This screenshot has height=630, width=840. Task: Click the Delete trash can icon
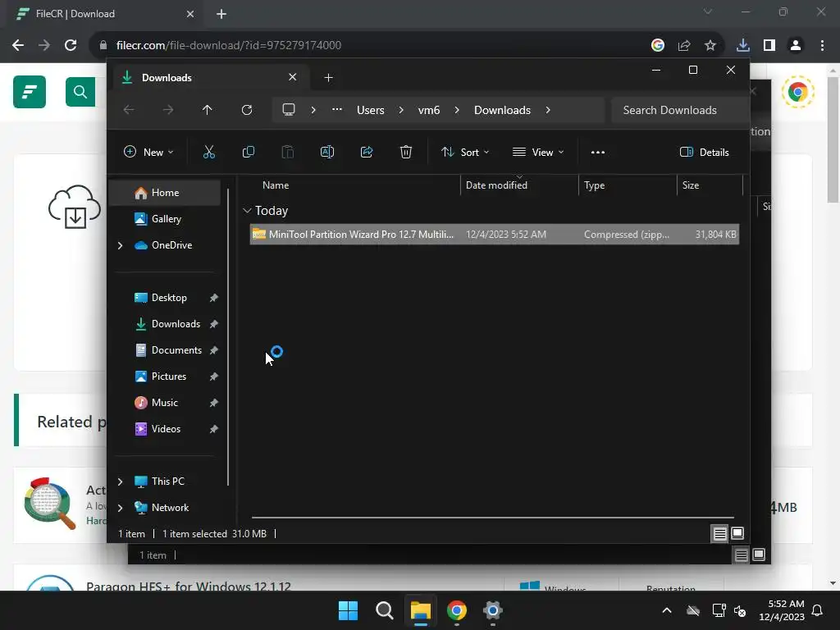tap(406, 152)
